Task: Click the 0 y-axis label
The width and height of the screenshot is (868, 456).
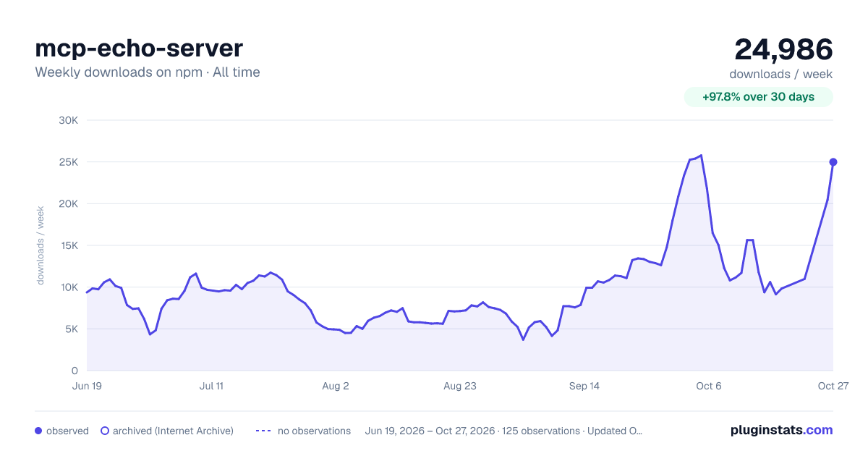Action: 75,371
